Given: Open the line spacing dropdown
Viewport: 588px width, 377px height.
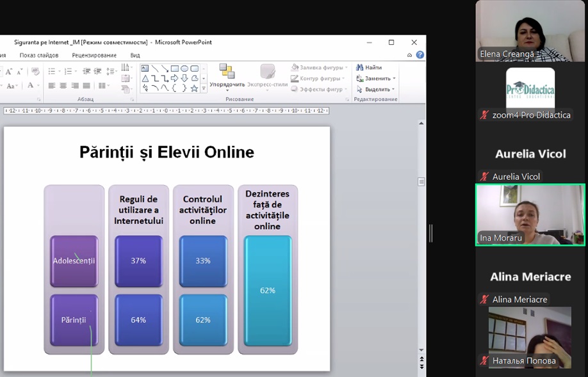Looking at the screenshot, I should pos(111,71).
